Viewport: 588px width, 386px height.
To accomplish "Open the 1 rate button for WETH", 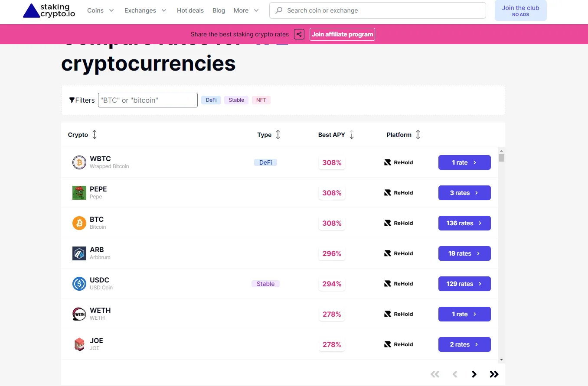I will [464, 314].
